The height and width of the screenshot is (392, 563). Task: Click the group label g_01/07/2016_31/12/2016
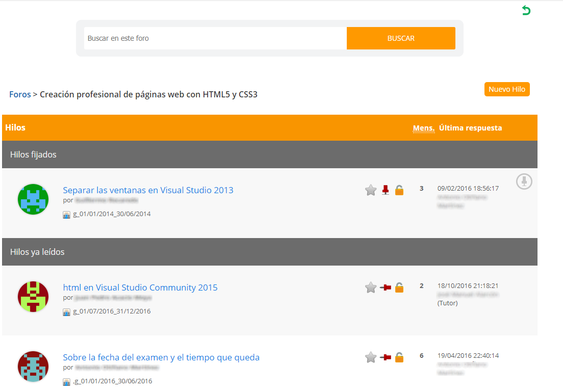point(112,311)
